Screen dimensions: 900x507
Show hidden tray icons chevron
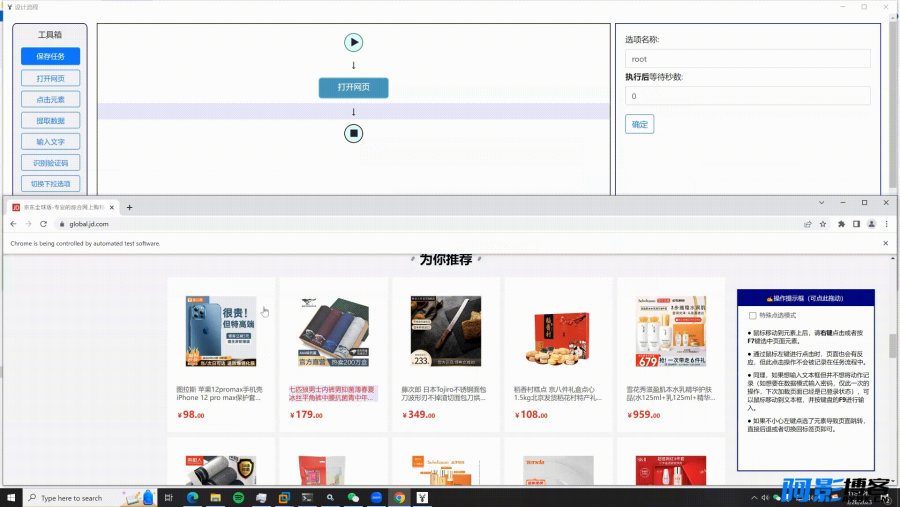754,498
